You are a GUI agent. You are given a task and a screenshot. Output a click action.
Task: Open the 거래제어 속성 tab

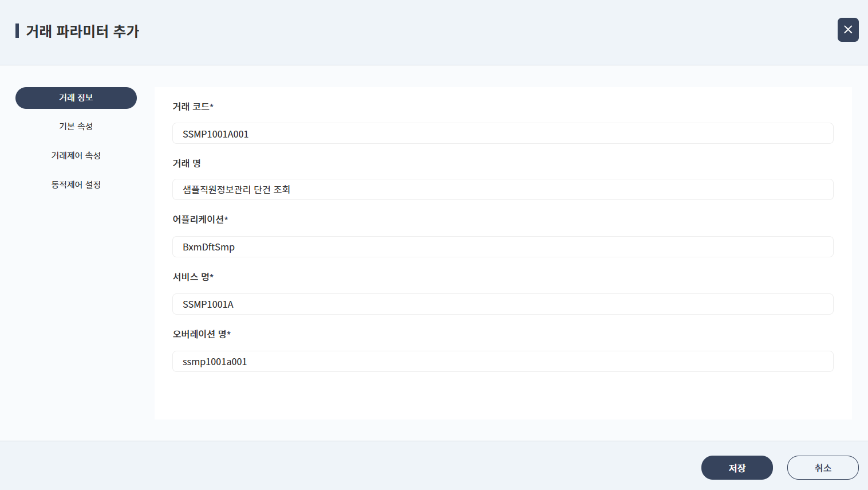point(76,156)
